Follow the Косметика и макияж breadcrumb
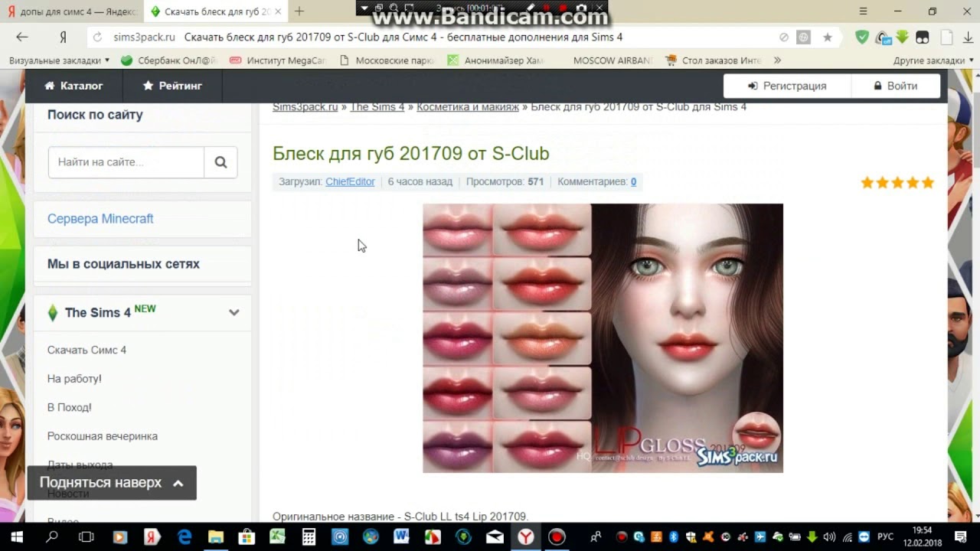The image size is (980, 551). (x=468, y=107)
